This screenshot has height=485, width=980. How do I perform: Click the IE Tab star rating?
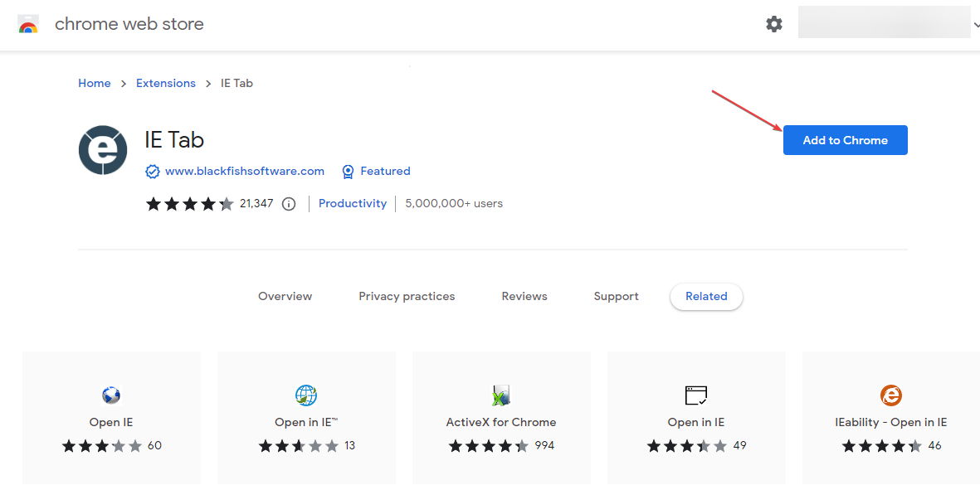click(x=190, y=203)
